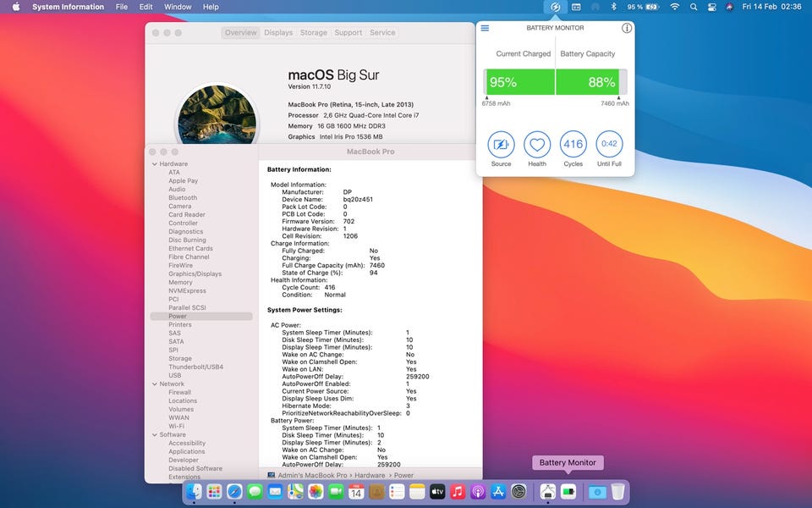
Task: Open the System Information app menu
Action: [x=68, y=7]
